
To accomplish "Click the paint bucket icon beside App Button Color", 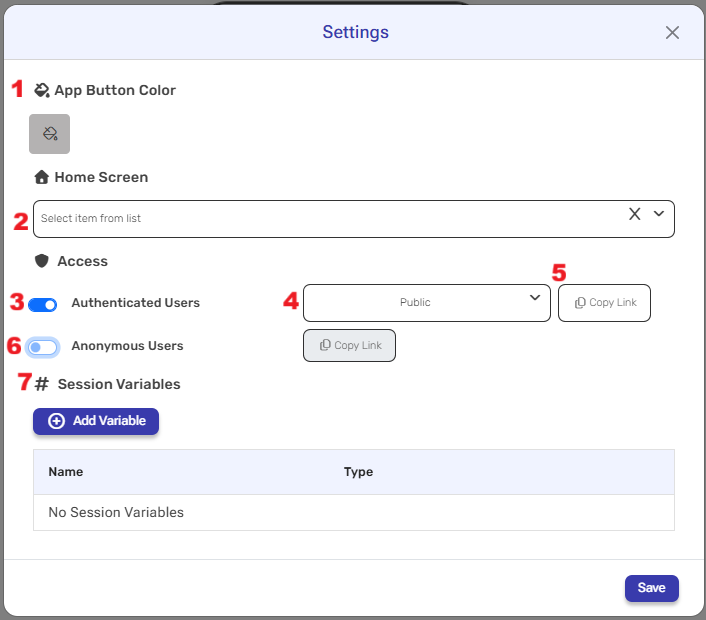I will point(41,90).
